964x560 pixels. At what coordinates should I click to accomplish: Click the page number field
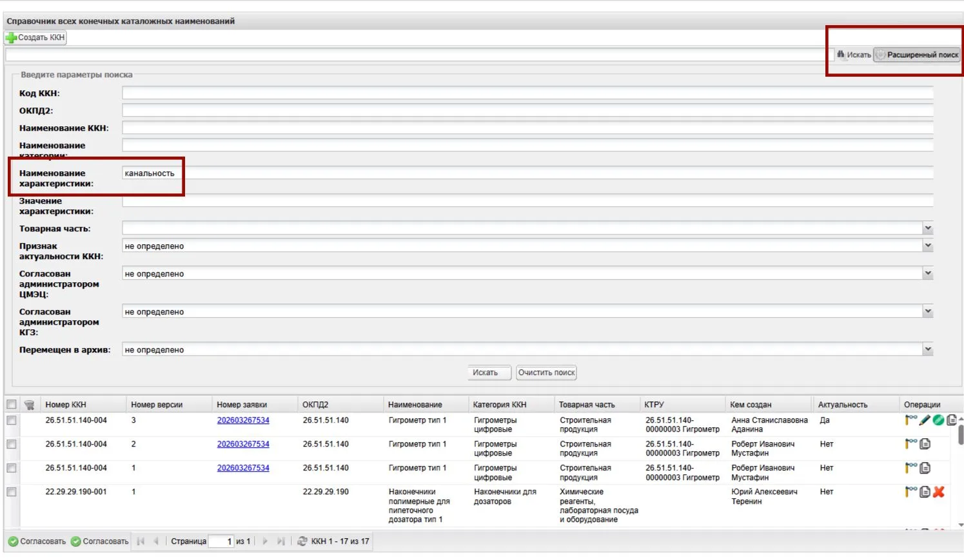[x=221, y=541]
